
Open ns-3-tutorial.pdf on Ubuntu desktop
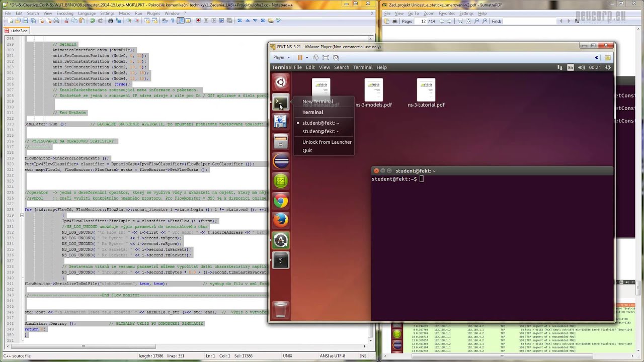426,93
